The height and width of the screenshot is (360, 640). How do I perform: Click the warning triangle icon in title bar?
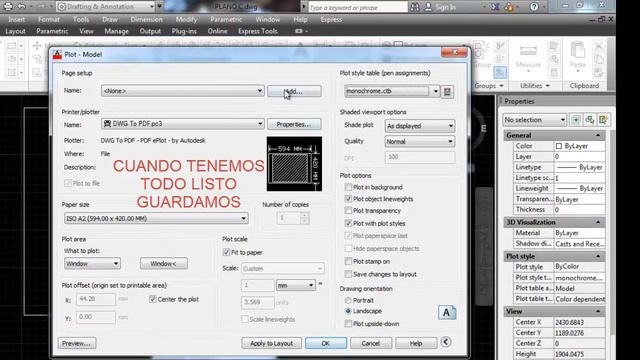click(509, 7)
